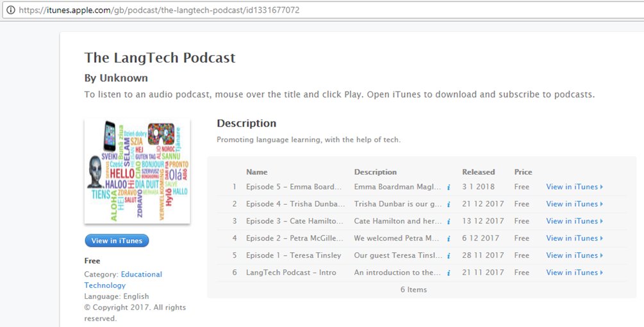The width and height of the screenshot is (644, 327).
Task: Click row number 6 in episode list
Action: click(x=235, y=273)
